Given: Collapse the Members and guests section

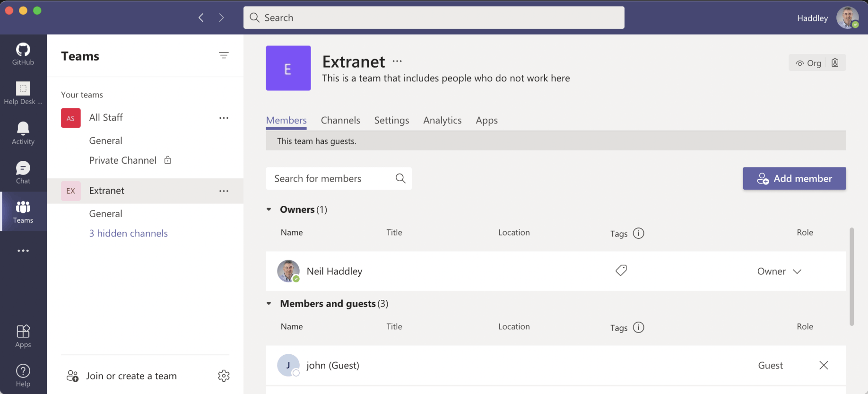Looking at the screenshot, I should coord(269,304).
